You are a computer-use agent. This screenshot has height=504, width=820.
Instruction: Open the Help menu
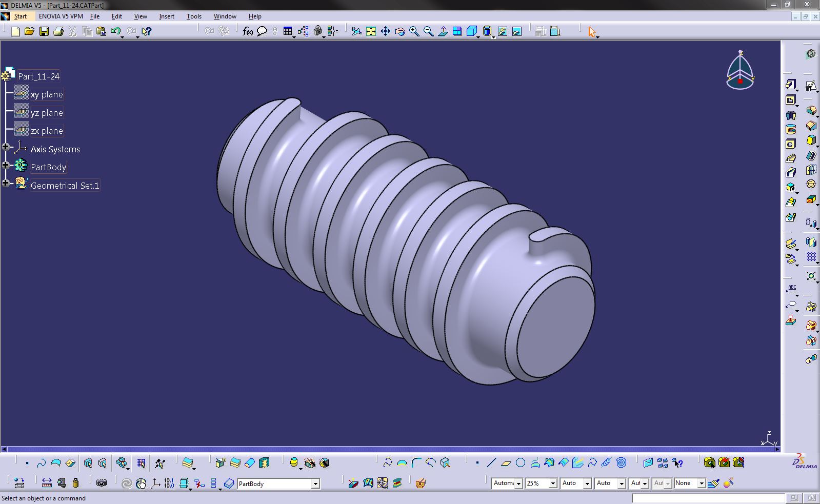255,16
